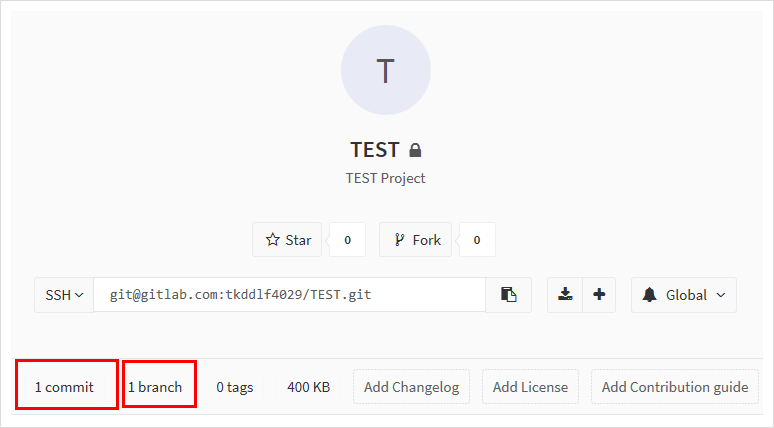The width and height of the screenshot is (774, 428).
Task: Click the Add Changelog button
Action: tap(411, 387)
